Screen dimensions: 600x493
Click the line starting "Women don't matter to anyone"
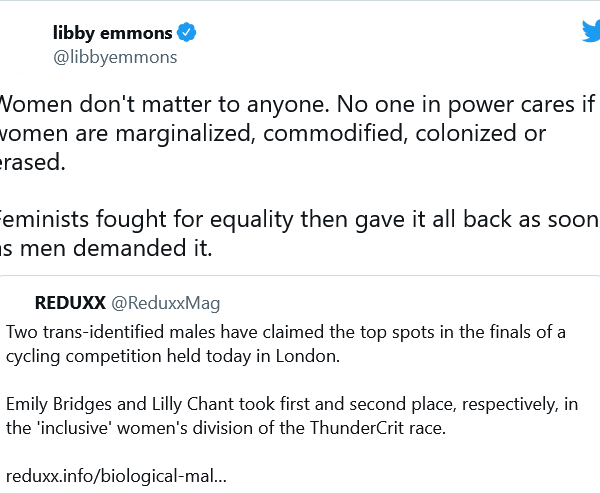(x=296, y=103)
